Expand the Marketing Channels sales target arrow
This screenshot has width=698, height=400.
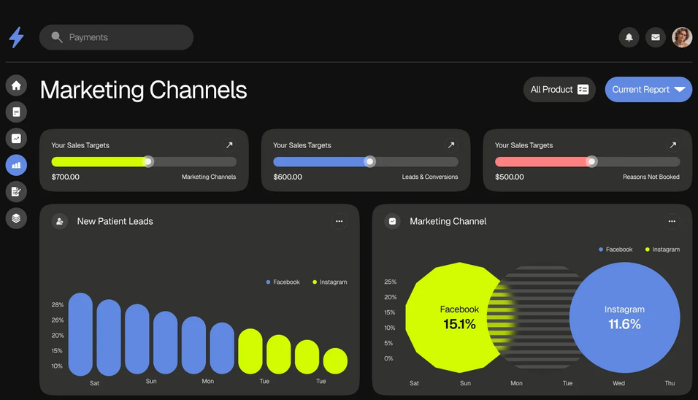tap(229, 145)
